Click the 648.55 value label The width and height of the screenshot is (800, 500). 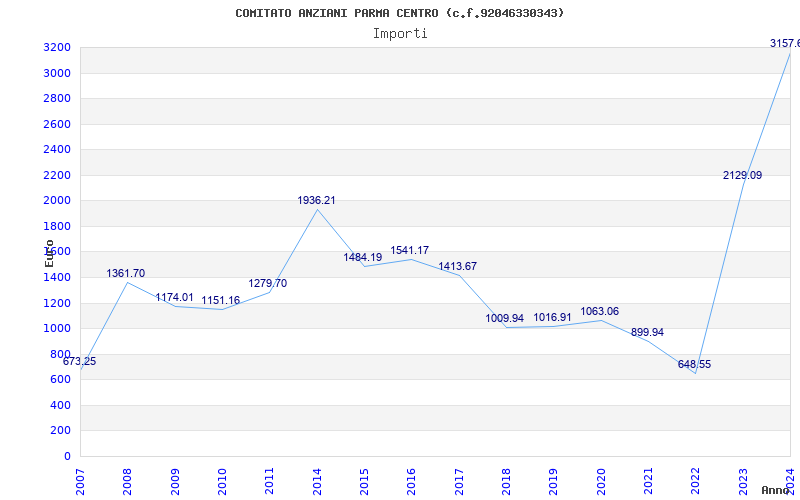click(694, 365)
